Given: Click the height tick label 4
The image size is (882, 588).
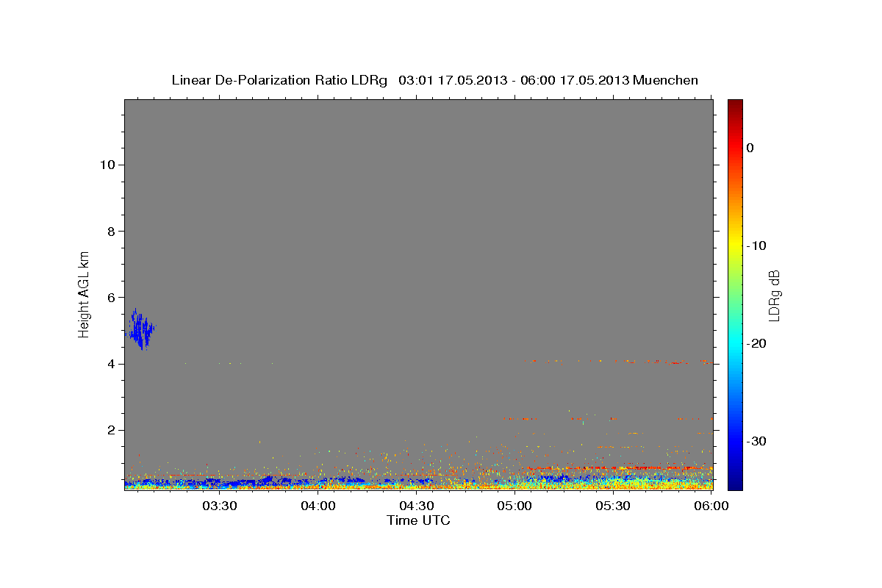Looking at the screenshot, I should click(x=110, y=364).
